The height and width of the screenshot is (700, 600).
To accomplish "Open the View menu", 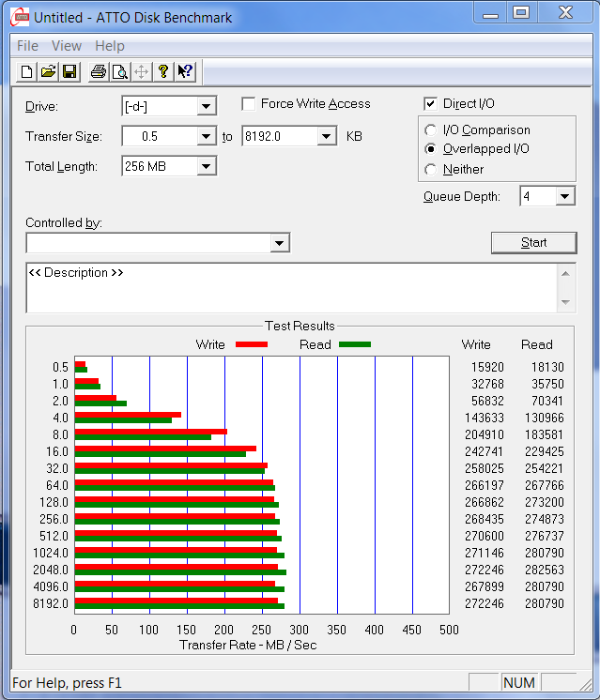I will (x=67, y=46).
